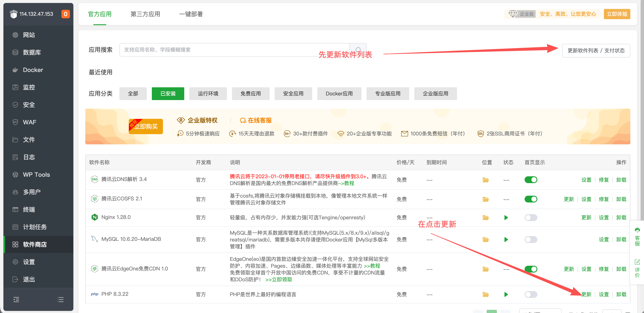Click the 在线客服 link in banner

tap(256, 121)
